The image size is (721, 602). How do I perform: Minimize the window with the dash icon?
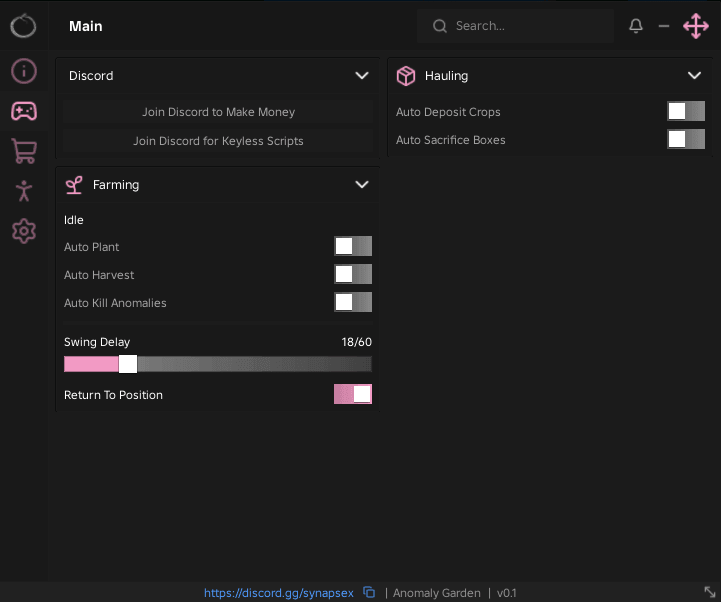point(664,26)
